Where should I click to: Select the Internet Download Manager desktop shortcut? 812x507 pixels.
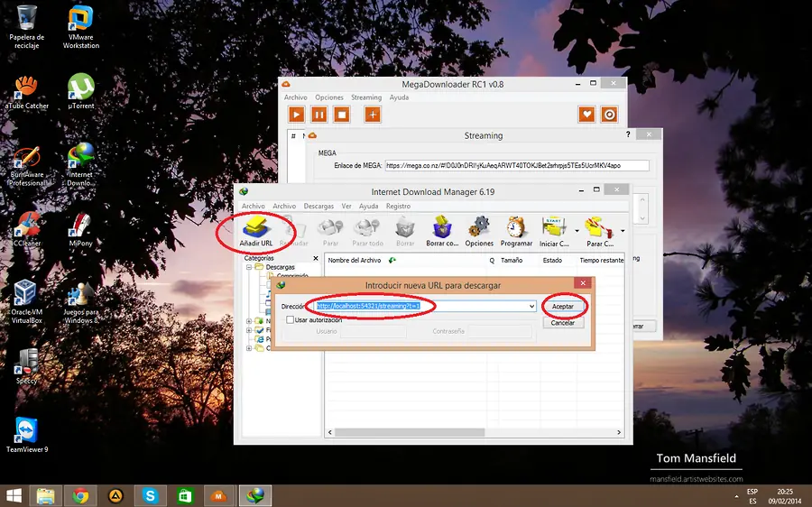point(80,165)
